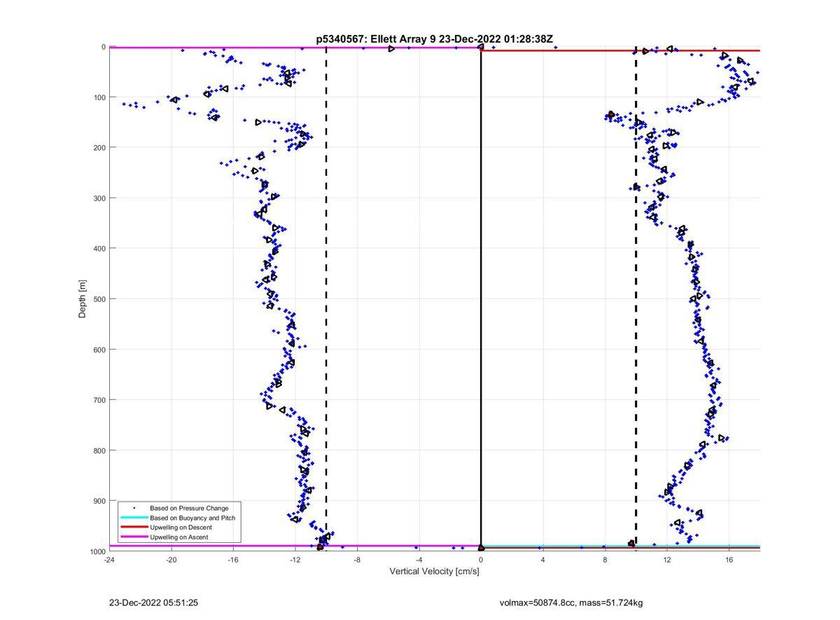Click the 'Depth [m]' axis label

[x=83, y=299]
